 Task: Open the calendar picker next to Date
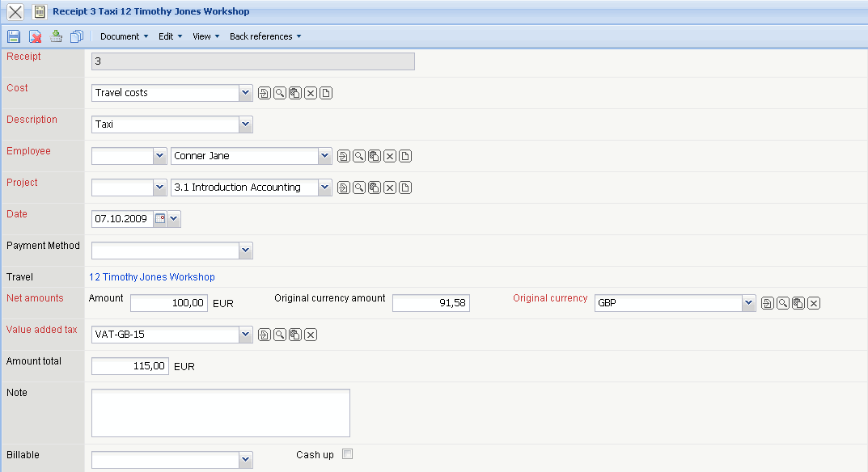click(160, 219)
